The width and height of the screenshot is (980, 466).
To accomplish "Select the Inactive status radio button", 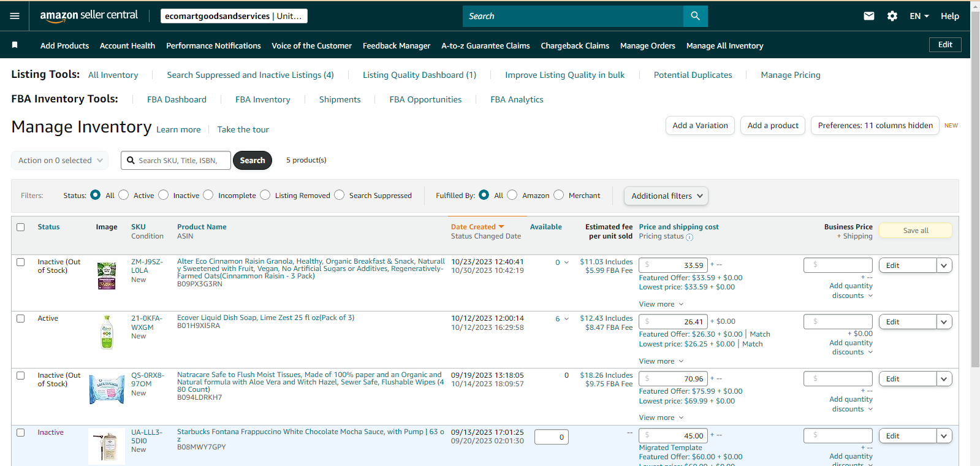I will pos(163,195).
